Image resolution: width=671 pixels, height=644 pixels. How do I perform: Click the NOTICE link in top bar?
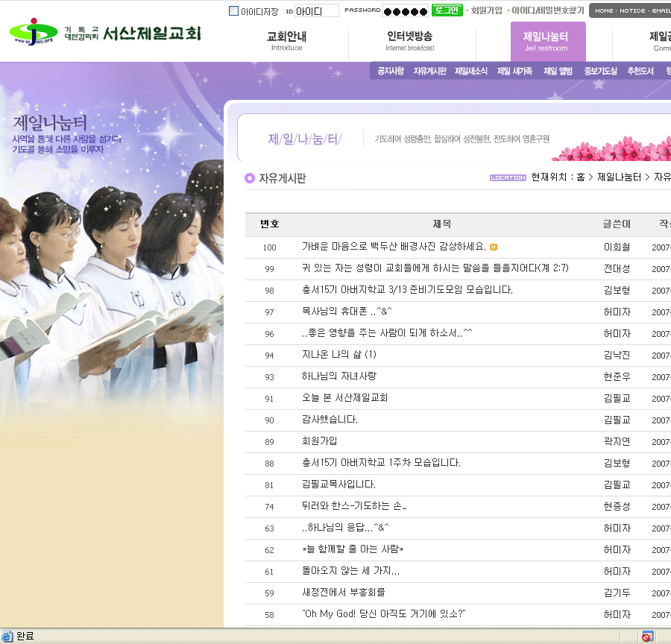click(632, 10)
